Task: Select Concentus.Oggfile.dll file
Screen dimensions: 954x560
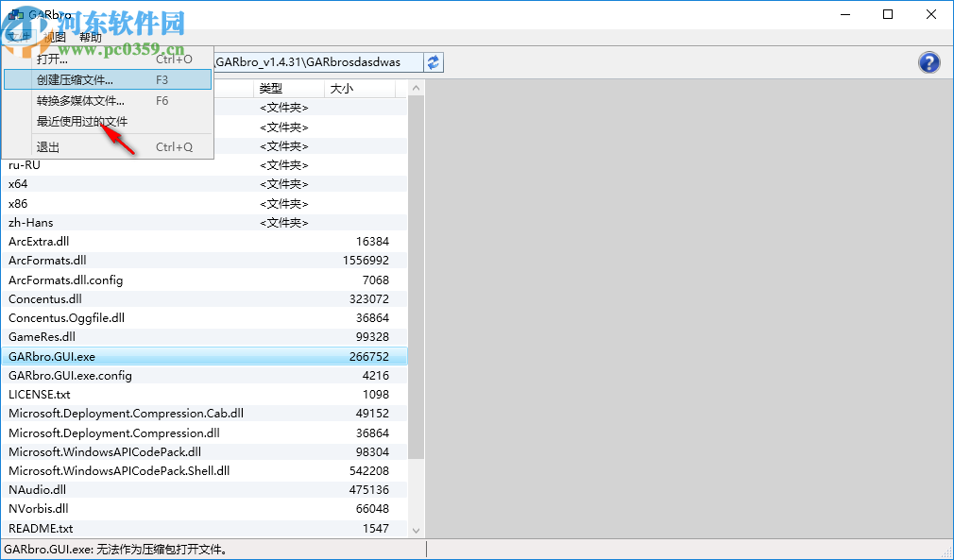Action: point(204,317)
